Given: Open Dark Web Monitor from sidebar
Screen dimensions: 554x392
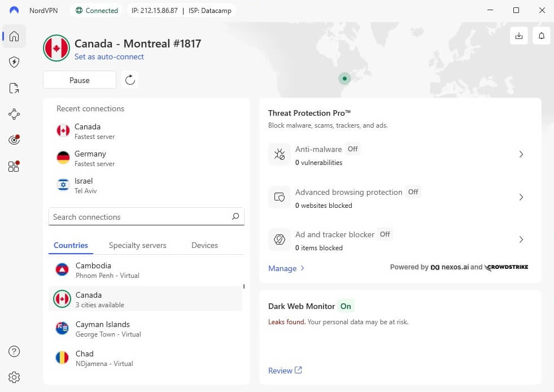Looking at the screenshot, I should point(14,140).
